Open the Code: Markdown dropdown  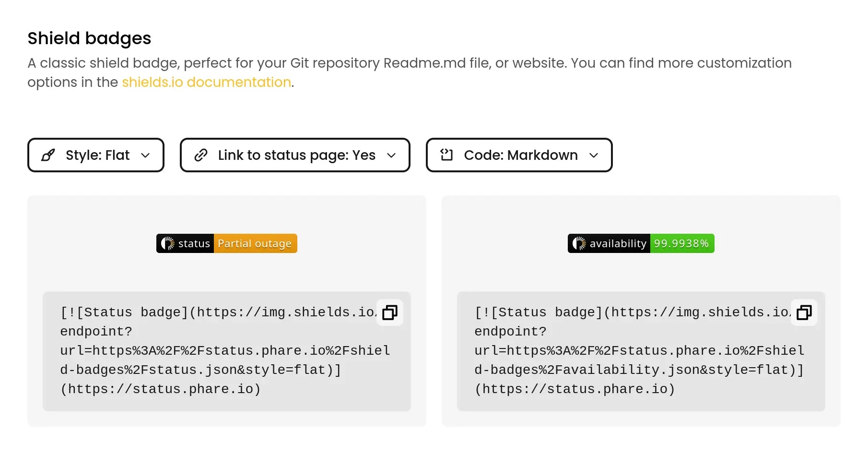click(x=519, y=155)
